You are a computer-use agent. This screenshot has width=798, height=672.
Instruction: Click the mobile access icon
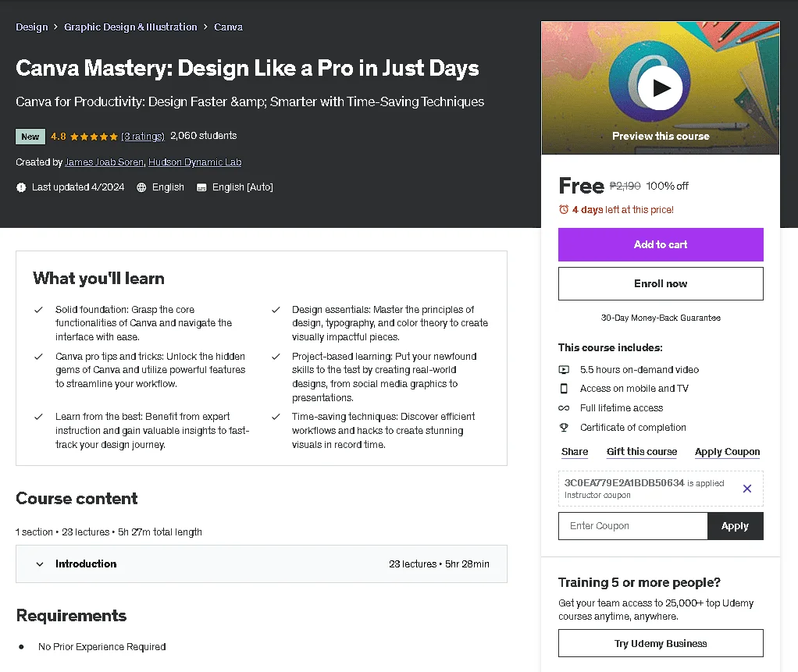(564, 389)
